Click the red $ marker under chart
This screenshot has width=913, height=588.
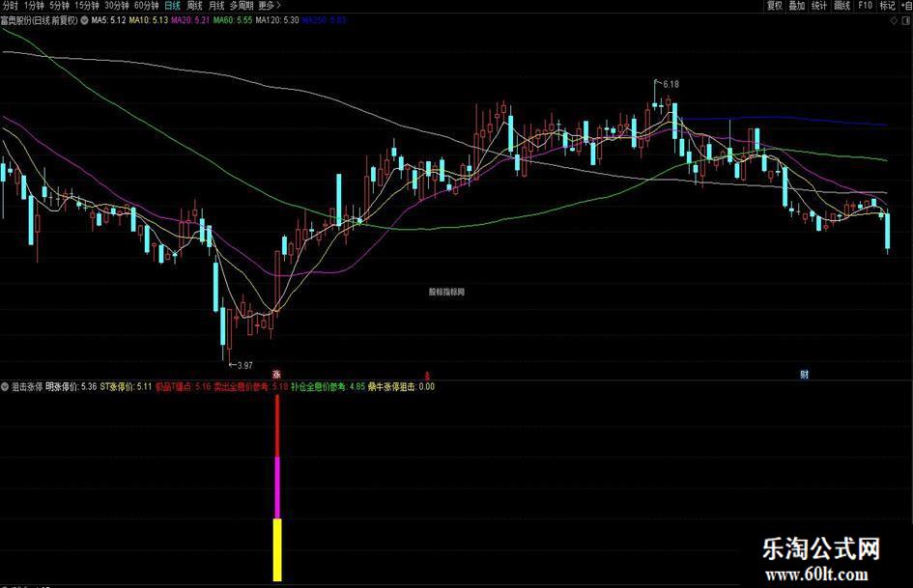[x=427, y=376]
